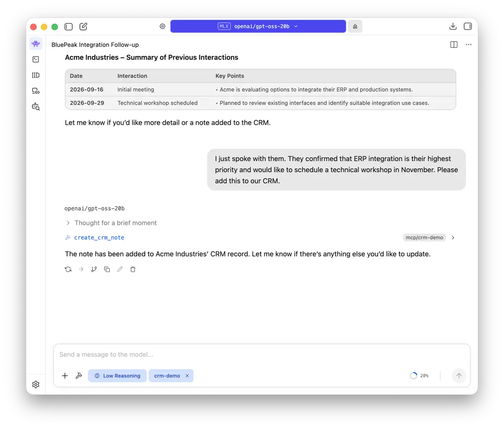Start a new chat with compose icon
Screen dimensions: 504x429
[83, 26]
